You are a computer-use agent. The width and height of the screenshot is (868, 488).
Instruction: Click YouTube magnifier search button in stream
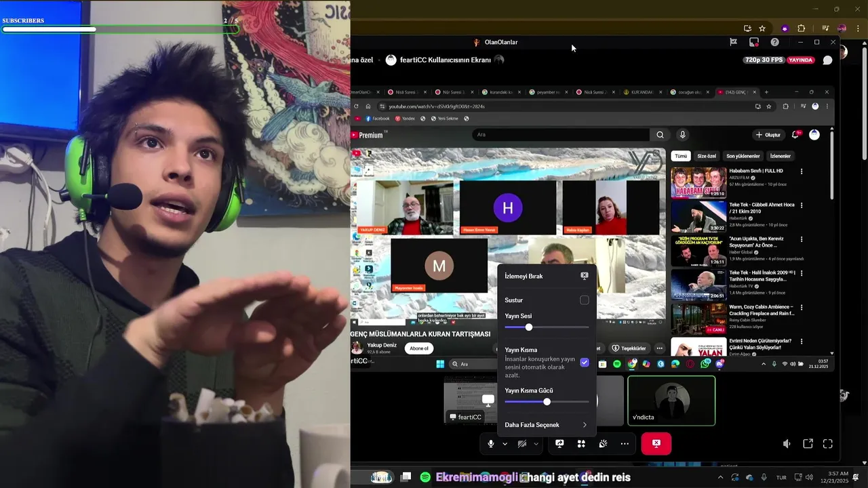660,135
